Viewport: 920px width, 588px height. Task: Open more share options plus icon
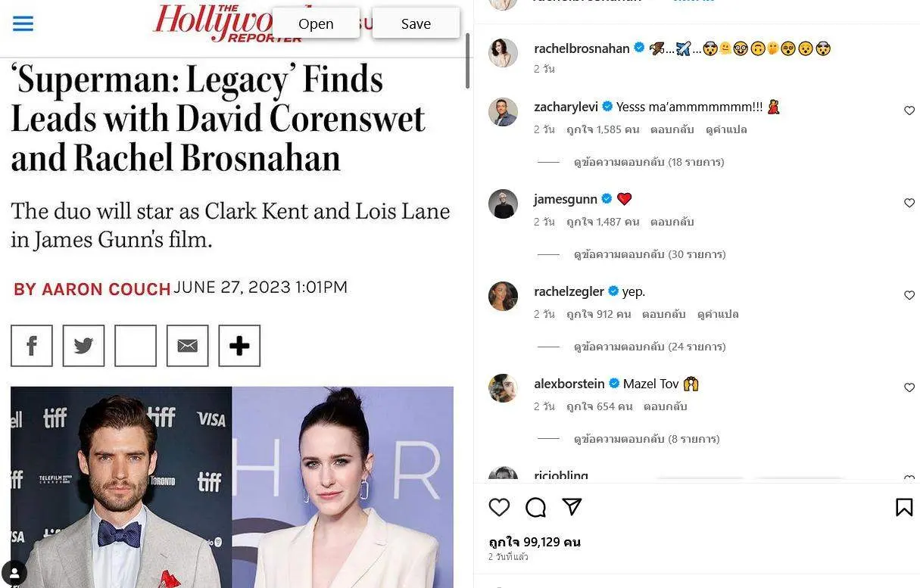(x=239, y=346)
